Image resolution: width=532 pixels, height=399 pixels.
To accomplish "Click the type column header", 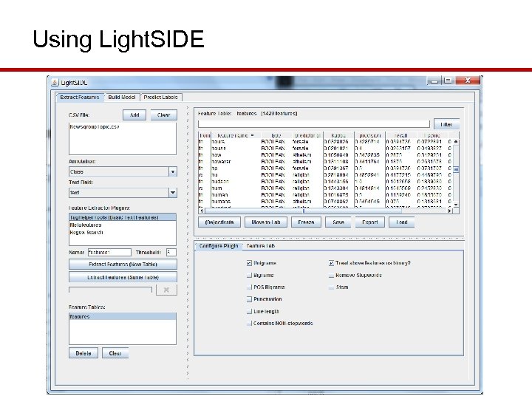I will tap(276, 135).
